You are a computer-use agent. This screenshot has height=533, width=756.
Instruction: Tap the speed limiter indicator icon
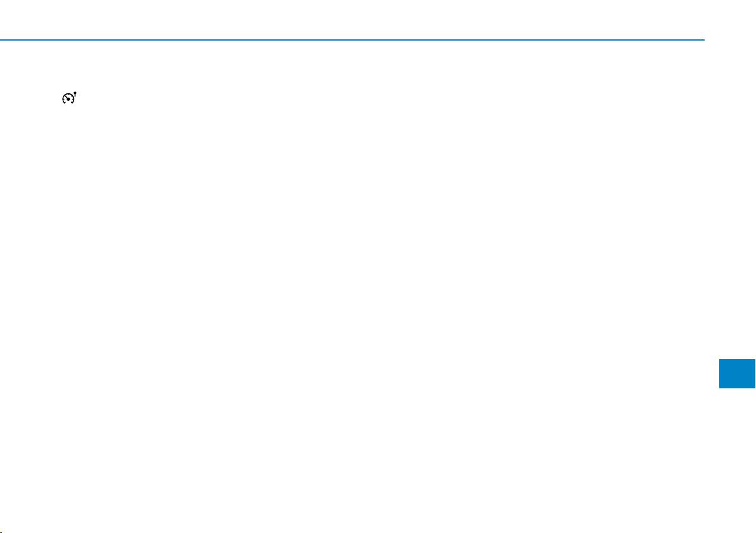point(69,98)
